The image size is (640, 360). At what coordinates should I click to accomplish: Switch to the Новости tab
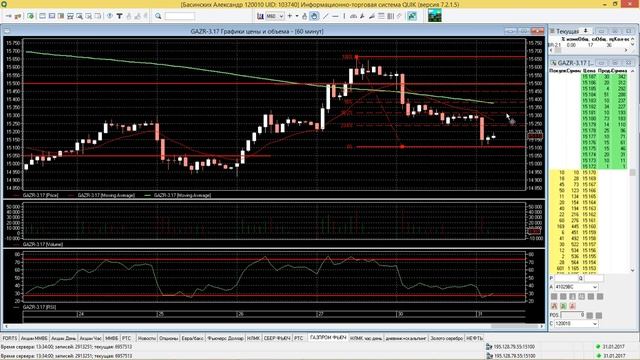147,338
